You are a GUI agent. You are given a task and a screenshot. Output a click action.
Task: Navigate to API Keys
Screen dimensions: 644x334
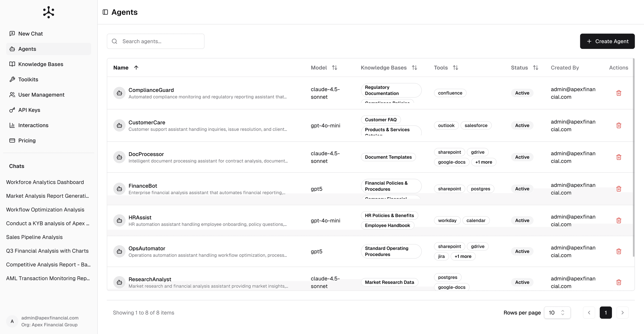click(x=48, y=110)
